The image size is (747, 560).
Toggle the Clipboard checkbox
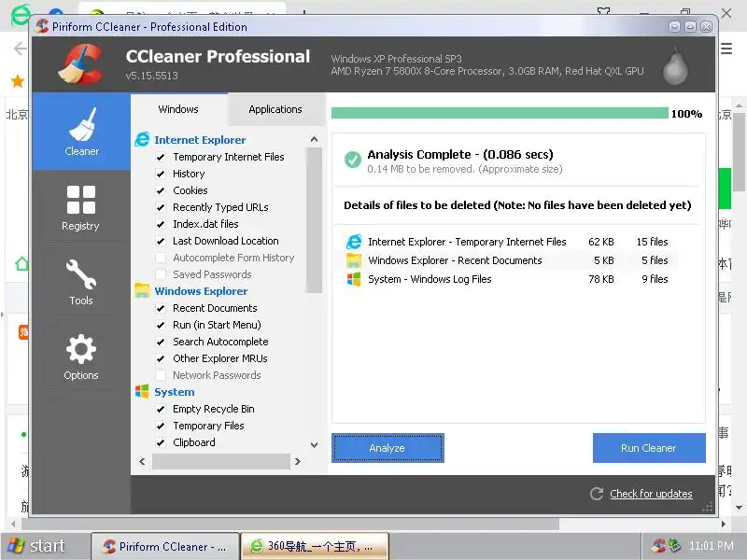pyautogui.click(x=161, y=442)
